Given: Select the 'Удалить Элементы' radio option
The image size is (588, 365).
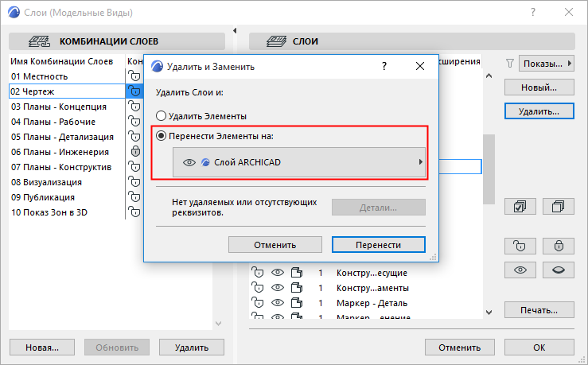Looking at the screenshot, I should [162, 116].
